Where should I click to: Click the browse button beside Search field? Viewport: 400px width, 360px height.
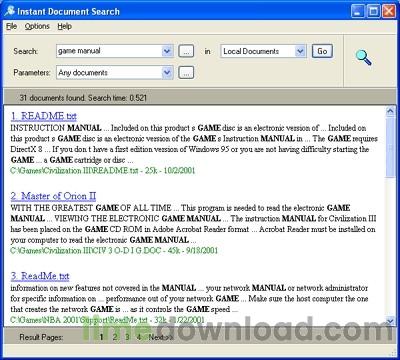186,51
